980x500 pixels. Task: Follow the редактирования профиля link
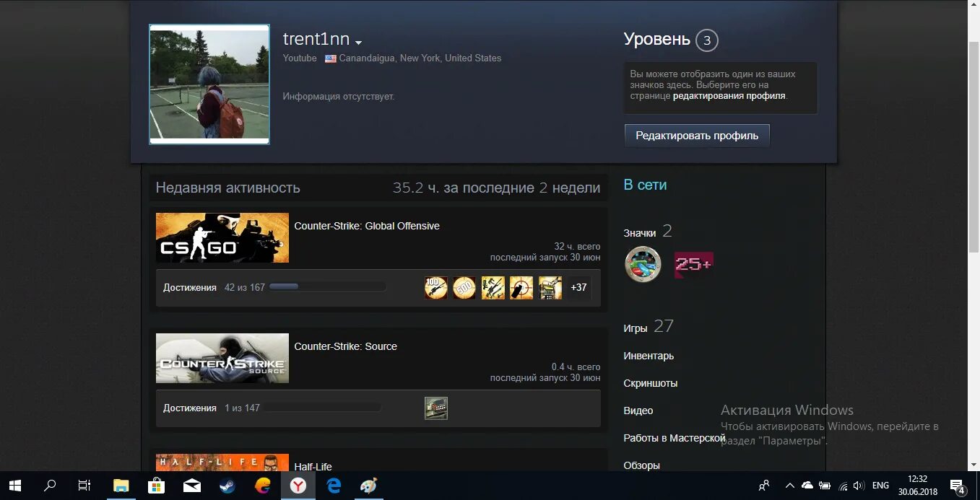(729, 95)
